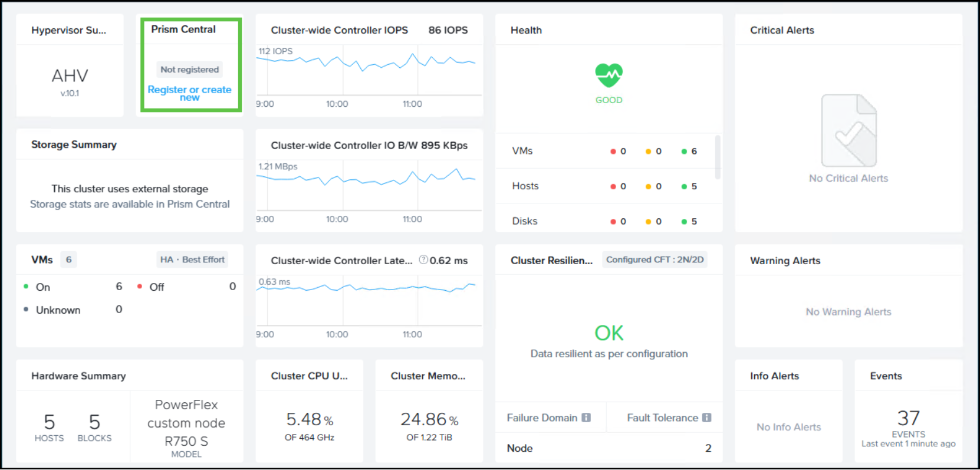Click the Configured CFT 2N/2D badge
This screenshot has height=470, width=980.
pos(655,259)
